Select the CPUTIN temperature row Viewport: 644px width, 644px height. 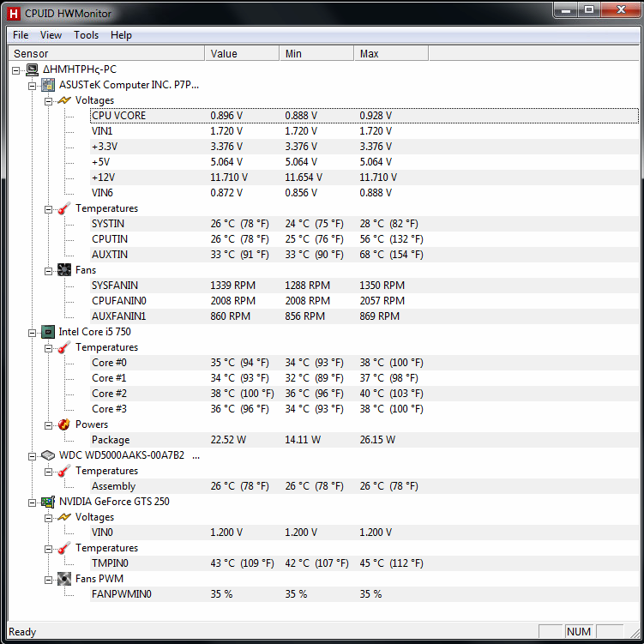click(364, 239)
